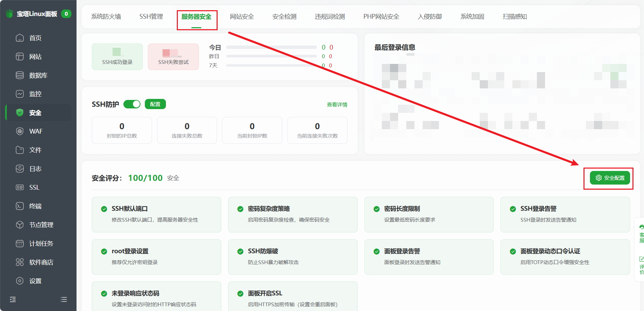Viewport: 644px width, 311px height.
Task: Open the PHP网站安全 tab
Action: click(382, 17)
